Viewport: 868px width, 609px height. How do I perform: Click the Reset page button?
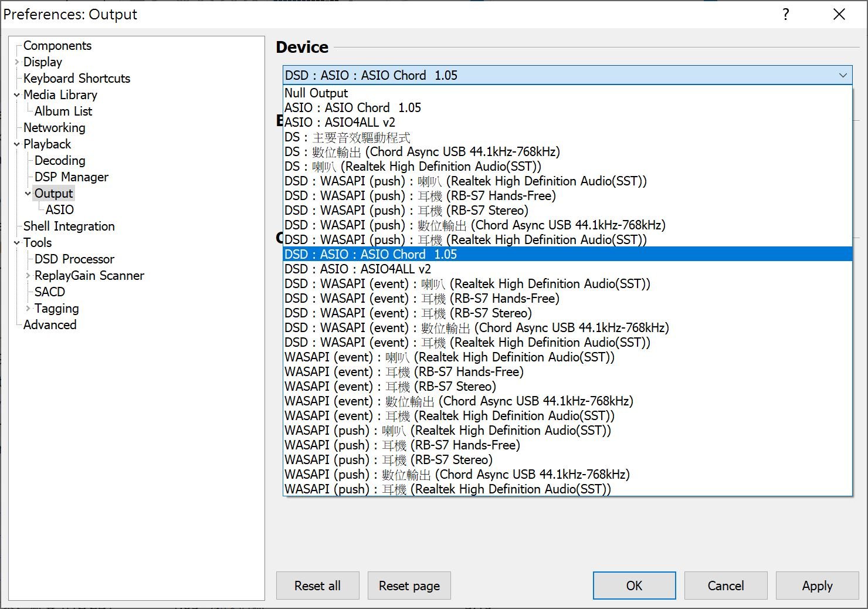[x=409, y=586]
